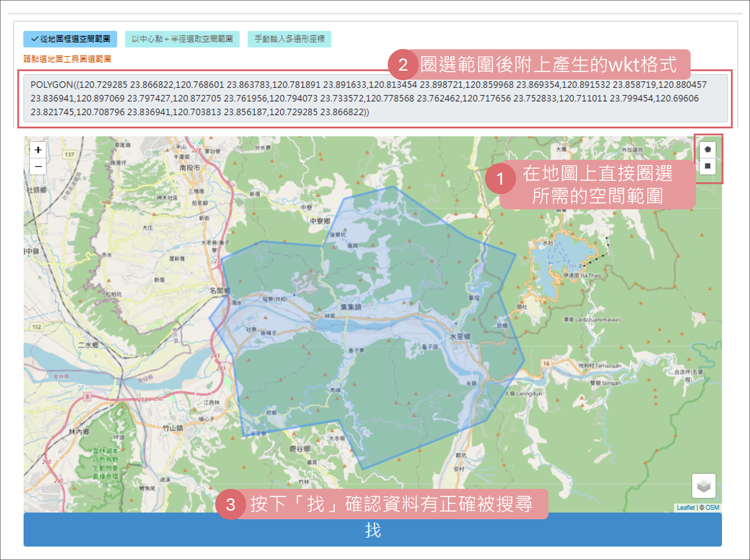The image size is (750, 560).
Task: Open the map layers control
Action: pyautogui.click(x=703, y=486)
